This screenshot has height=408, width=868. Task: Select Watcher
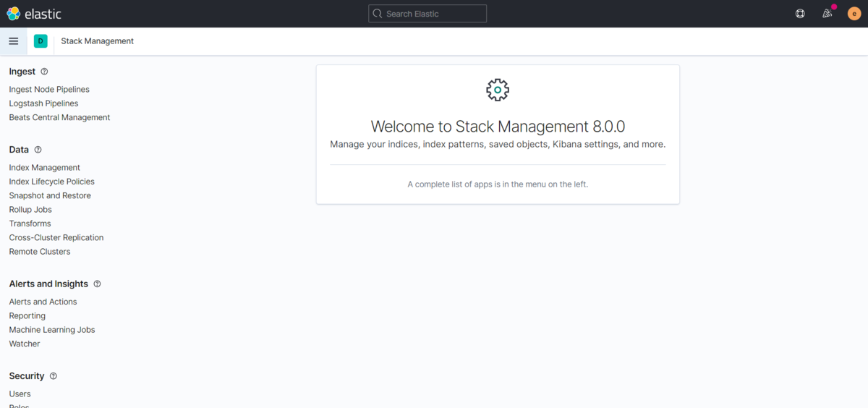25,344
